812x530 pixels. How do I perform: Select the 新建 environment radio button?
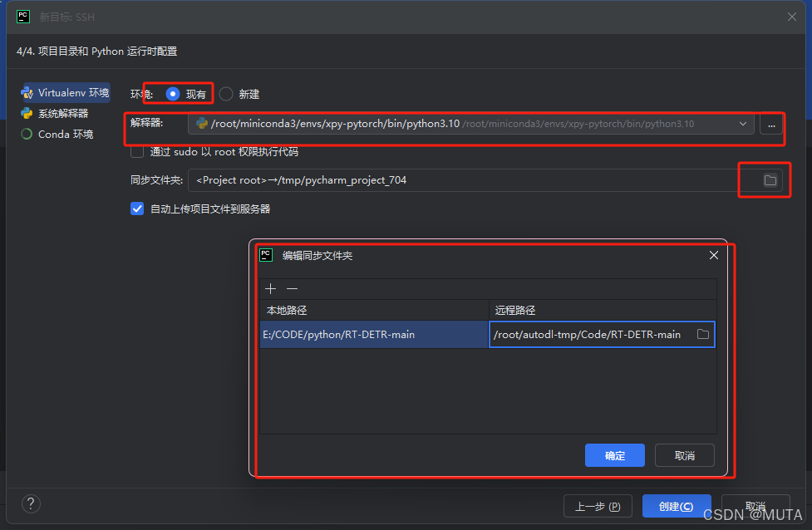click(226, 94)
